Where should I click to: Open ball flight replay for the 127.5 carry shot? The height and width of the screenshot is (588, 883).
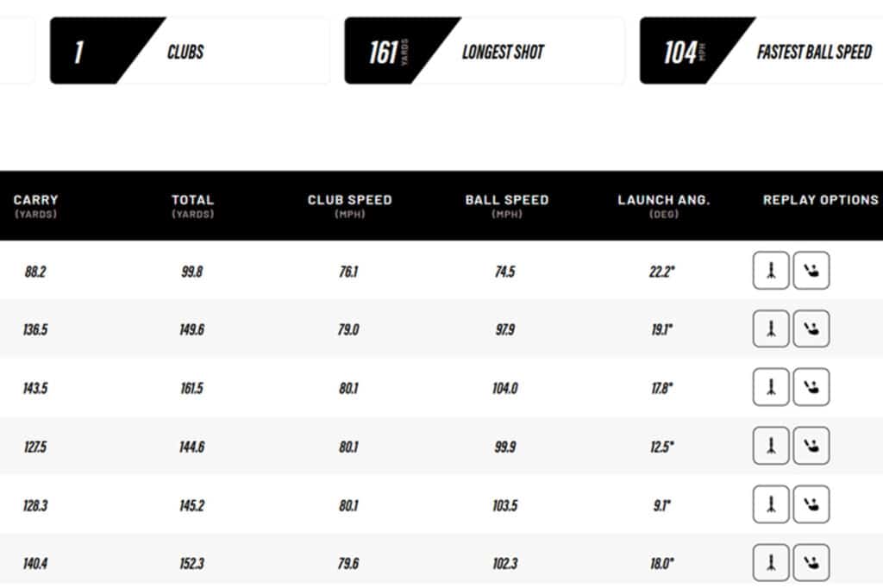(x=771, y=446)
